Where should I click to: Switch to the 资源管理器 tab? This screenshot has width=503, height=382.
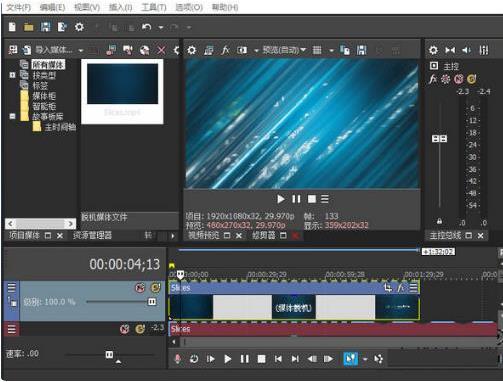click(x=92, y=236)
